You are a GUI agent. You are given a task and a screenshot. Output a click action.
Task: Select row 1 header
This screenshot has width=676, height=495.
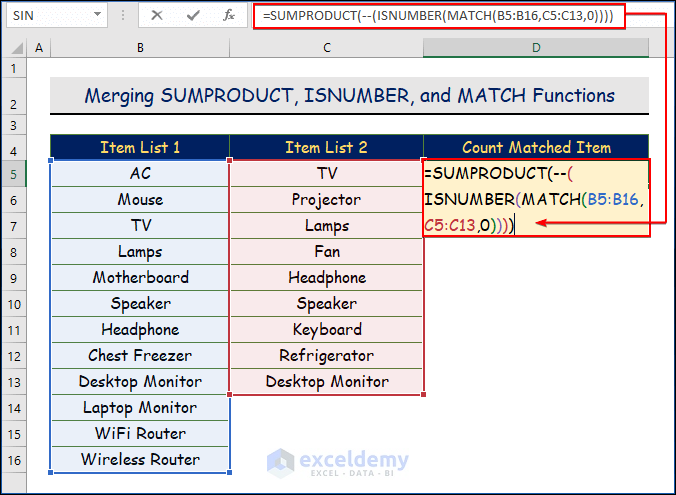(x=14, y=68)
